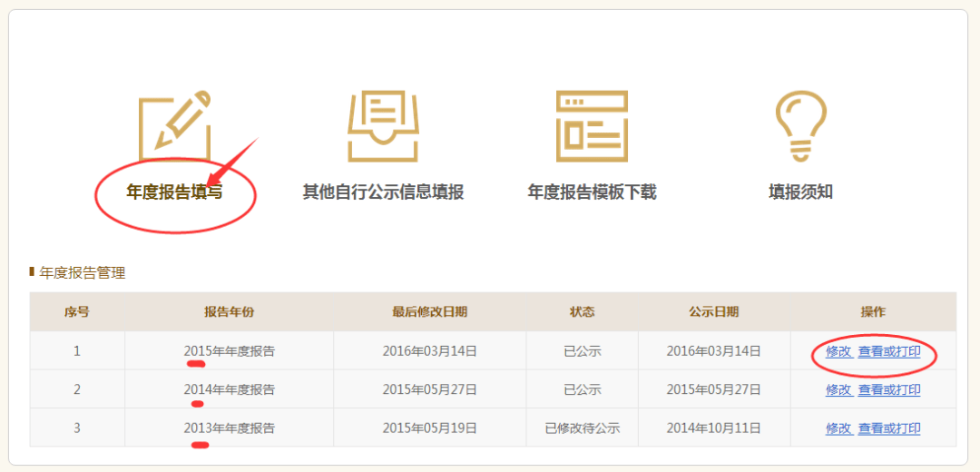This screenshot has height=472, width=980.
Task: Click 修改 for the 2014年度报告 row
Action: 838,389
